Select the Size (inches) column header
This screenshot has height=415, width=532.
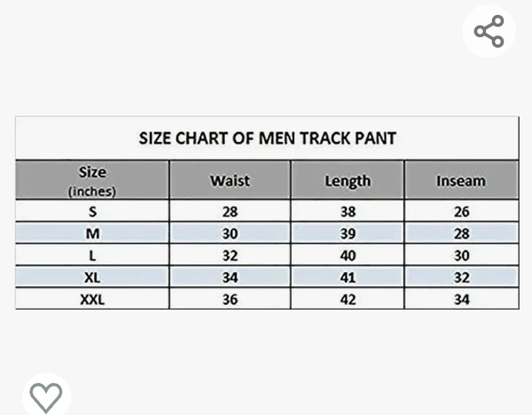92,180
